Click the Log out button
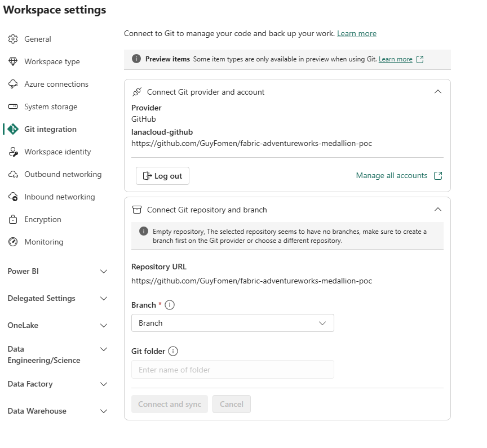This screenshot has width=487, height=448. click(162, 176)
